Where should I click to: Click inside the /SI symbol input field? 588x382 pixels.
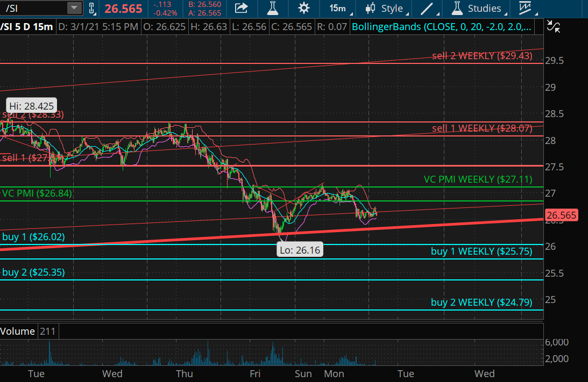pos(32,8)
